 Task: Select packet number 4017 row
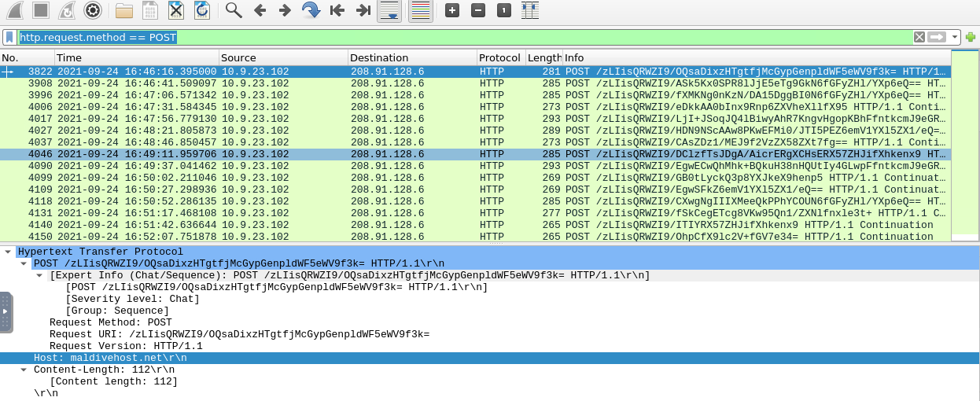pos(475,118)
